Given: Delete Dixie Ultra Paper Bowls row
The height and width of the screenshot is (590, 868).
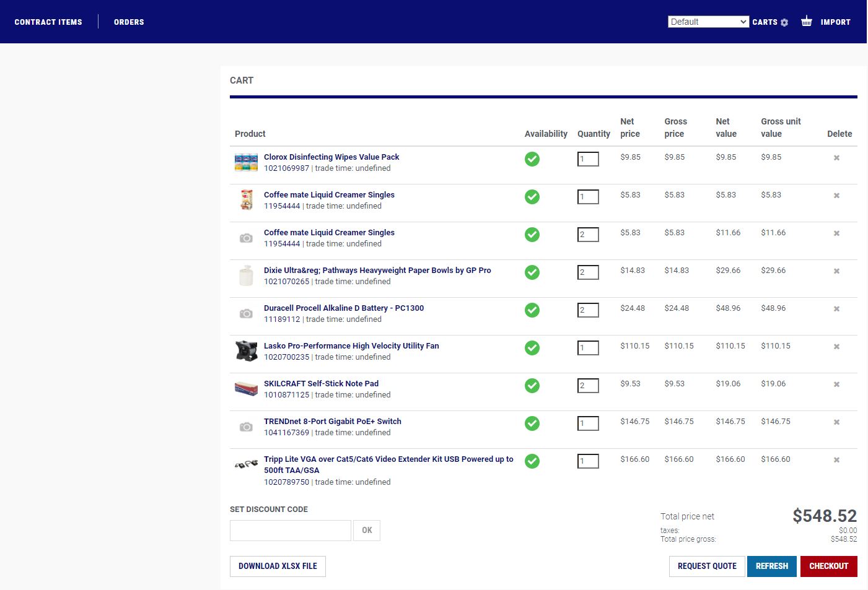Looking at the screenshot, I should 836,271.
